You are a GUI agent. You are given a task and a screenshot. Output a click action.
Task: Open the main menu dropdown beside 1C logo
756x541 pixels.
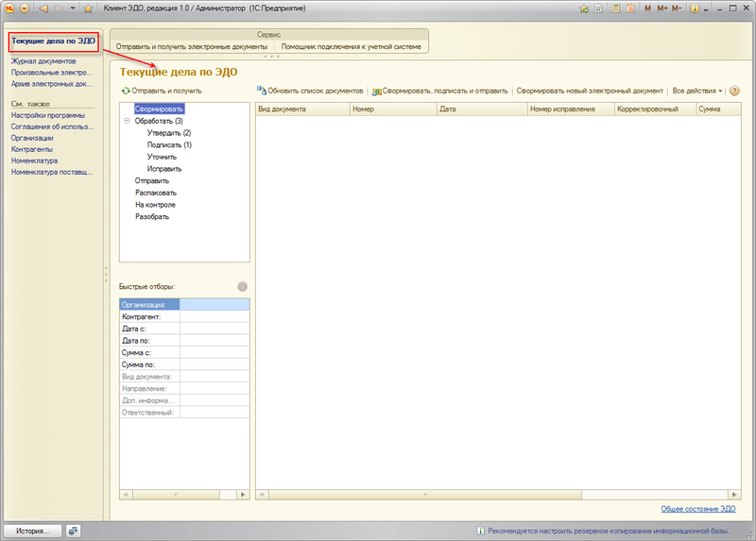pos(25,8)
